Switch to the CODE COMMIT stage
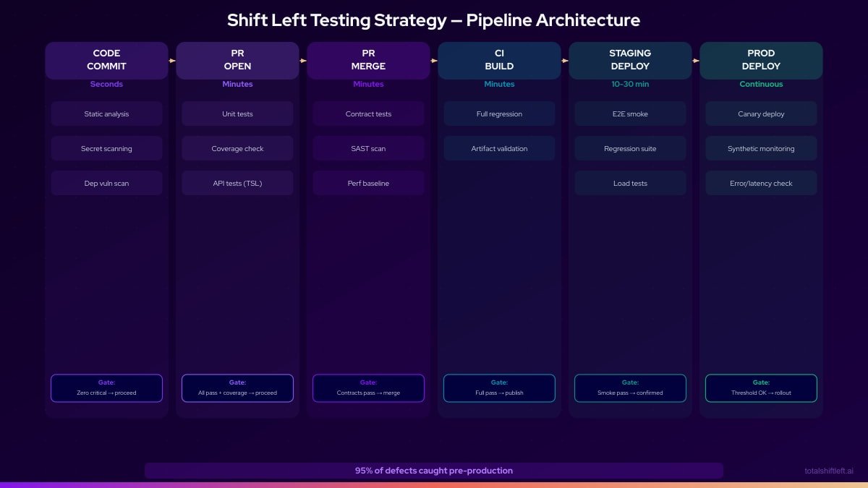 106,60
